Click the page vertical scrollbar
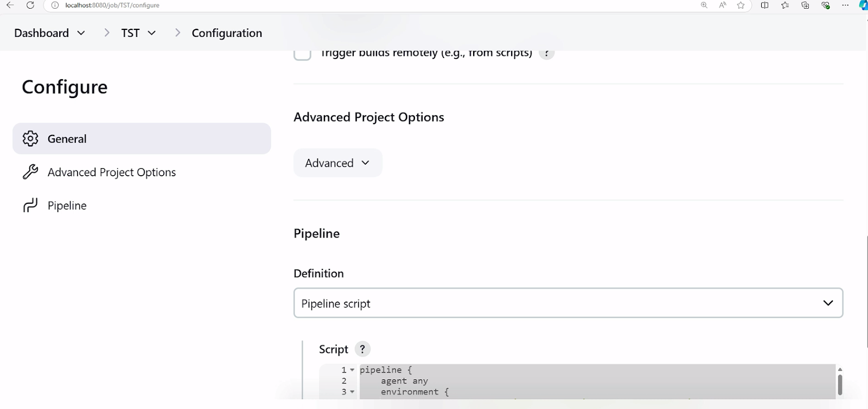 [866, 293]
